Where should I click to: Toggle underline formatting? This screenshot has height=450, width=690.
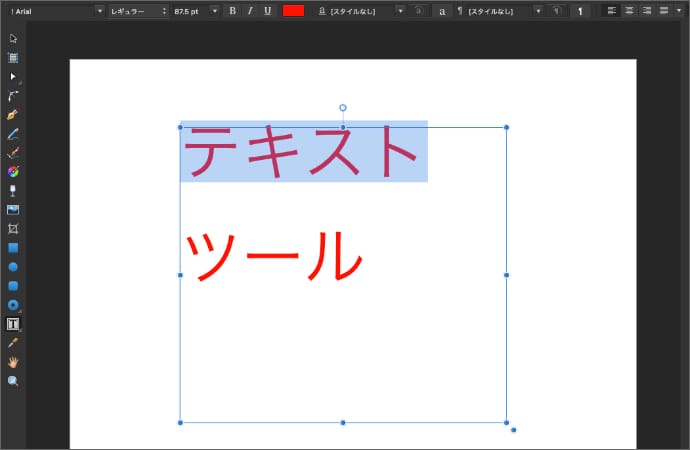tap(268, 10)
